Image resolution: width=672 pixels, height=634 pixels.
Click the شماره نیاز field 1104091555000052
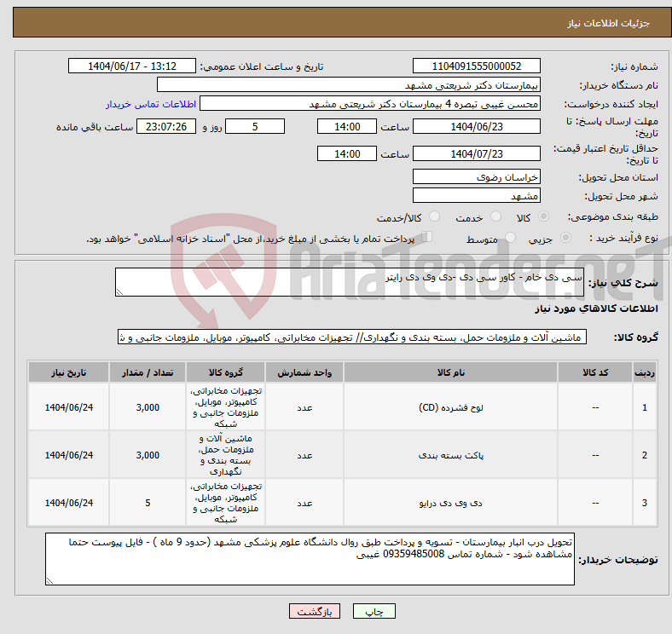pos(477,66)
